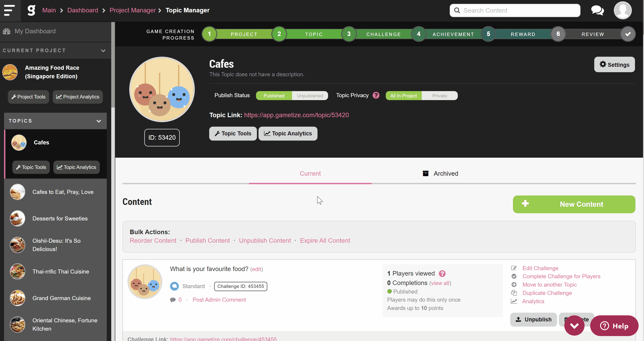
Task: Open sidebar Topic Analytics button
Action: pyautogui.click(x=76, y=167)
